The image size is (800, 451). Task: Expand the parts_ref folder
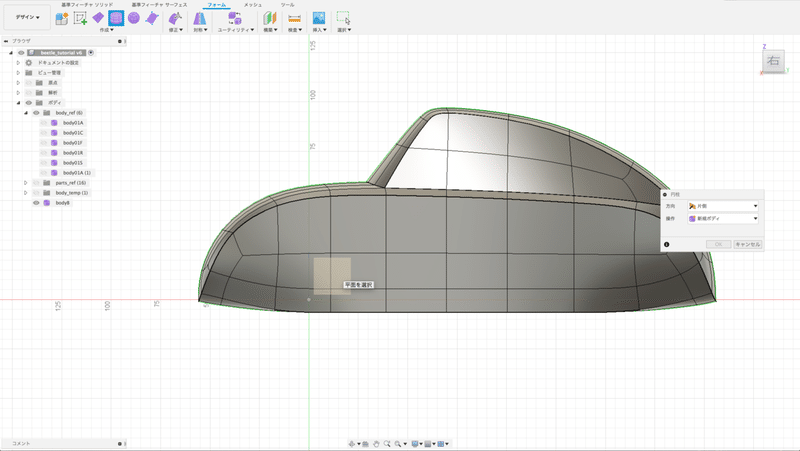click(x=26, y=183)
